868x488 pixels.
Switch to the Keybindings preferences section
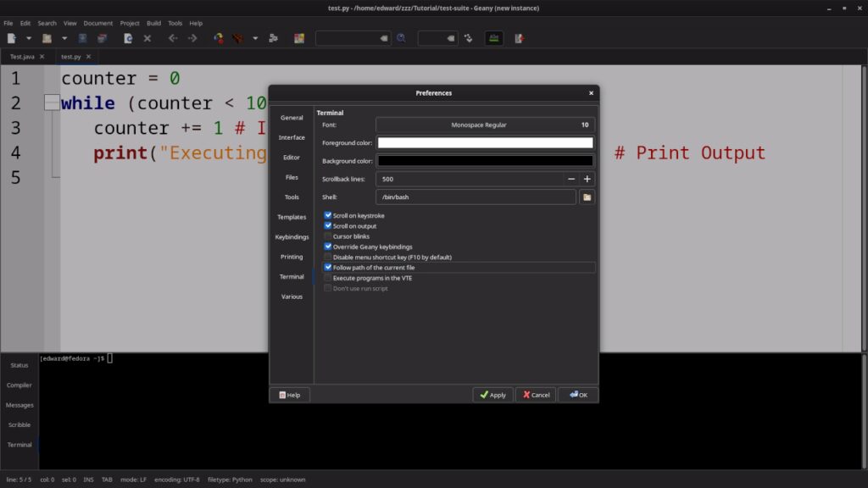coord(292,236)
